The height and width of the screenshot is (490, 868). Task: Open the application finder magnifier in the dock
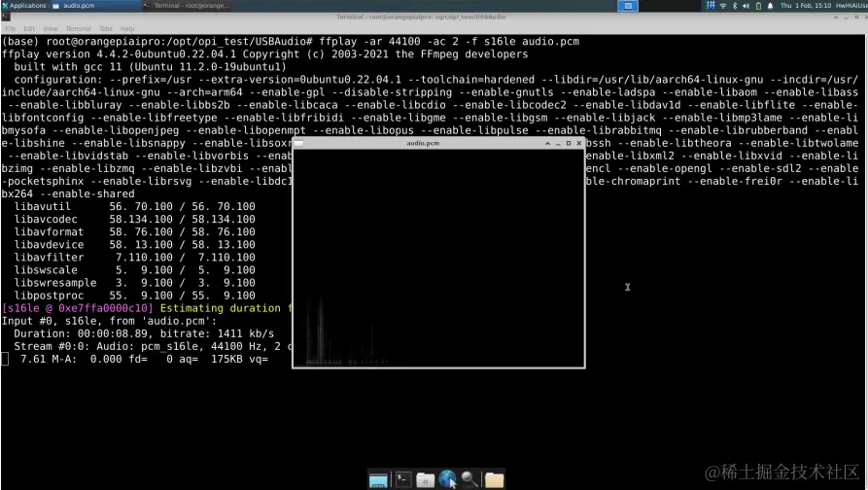tap(469, 479)
